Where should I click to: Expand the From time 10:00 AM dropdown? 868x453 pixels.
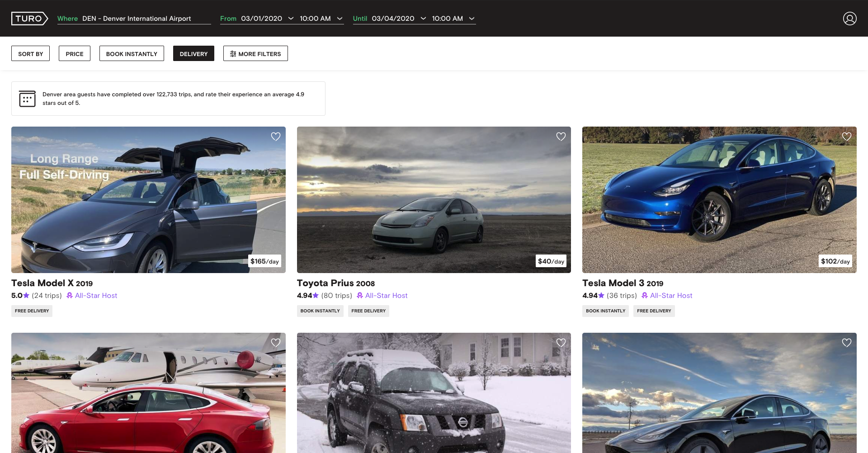(321, 19)
